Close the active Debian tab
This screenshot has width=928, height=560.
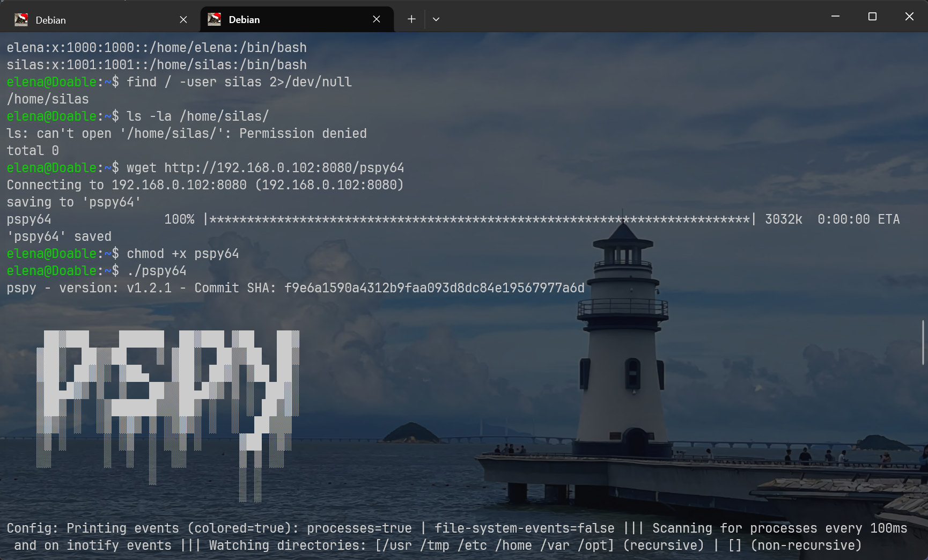point(377,19)
